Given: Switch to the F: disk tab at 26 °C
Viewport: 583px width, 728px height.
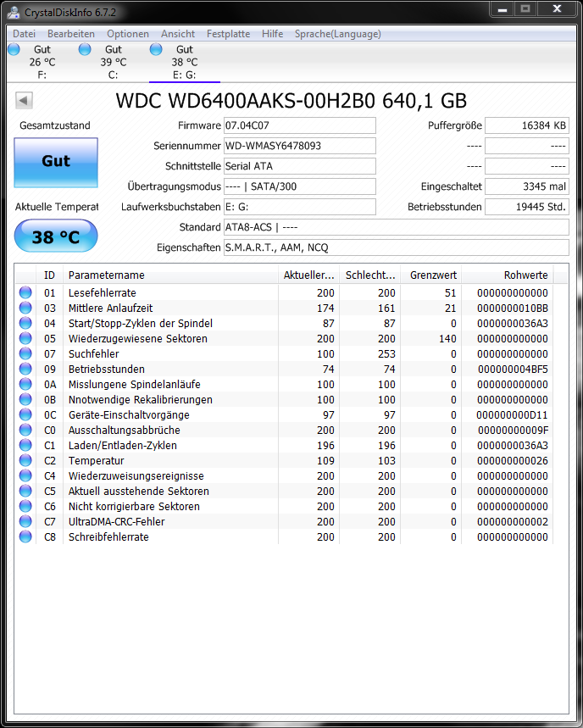Looking at the screenshot, I should [42, 62].
